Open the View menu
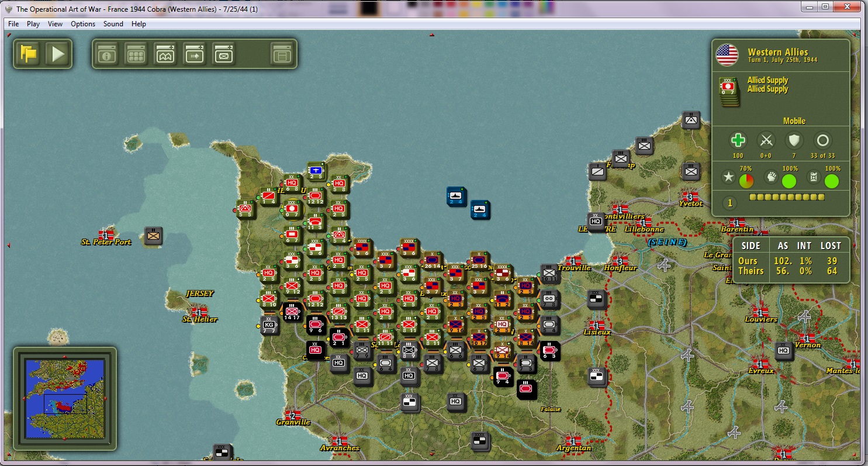The image size is (868, 466). (x=56, y=24)
